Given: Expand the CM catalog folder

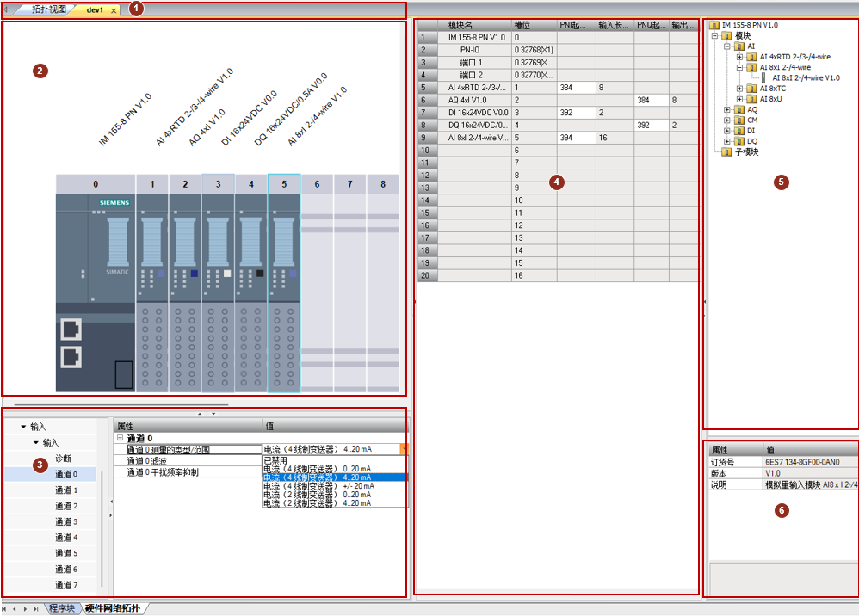Looking at the screenshot, I should pyautogui.click(x=727, y=120).
